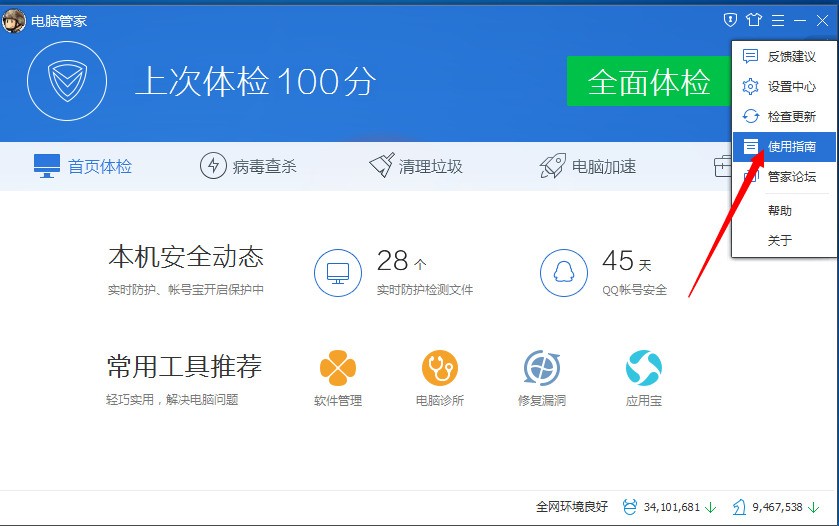Minimize the 电脑管家 window
Viewport: 839px width, 526px height.
pos(800,20)
